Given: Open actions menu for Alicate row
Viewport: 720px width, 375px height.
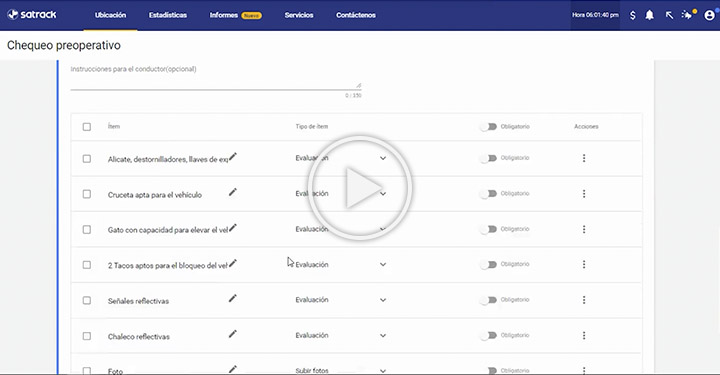Looking at the screenshot, I should tap(584, 158).
